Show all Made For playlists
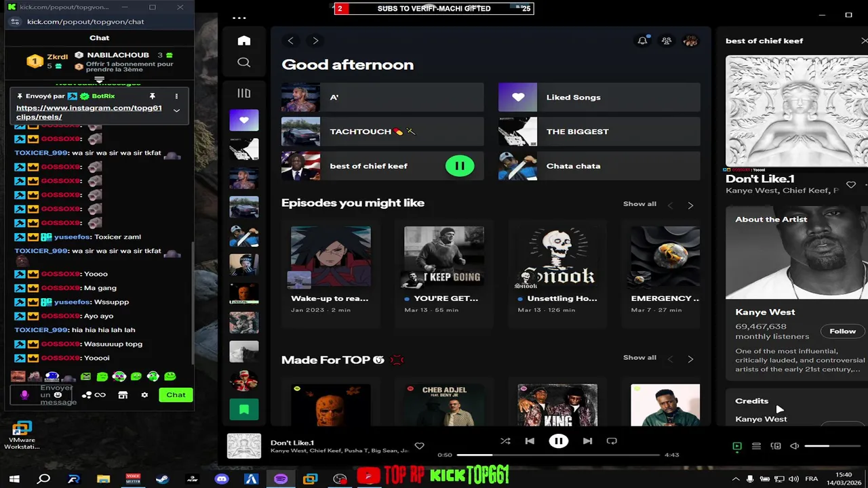 pos(639,358)
